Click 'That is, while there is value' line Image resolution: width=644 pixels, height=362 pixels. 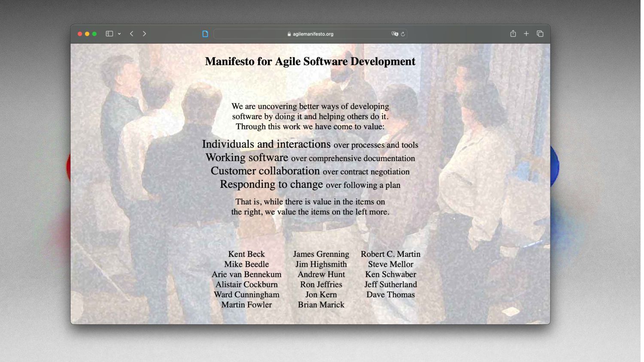(x=310, y=202)
